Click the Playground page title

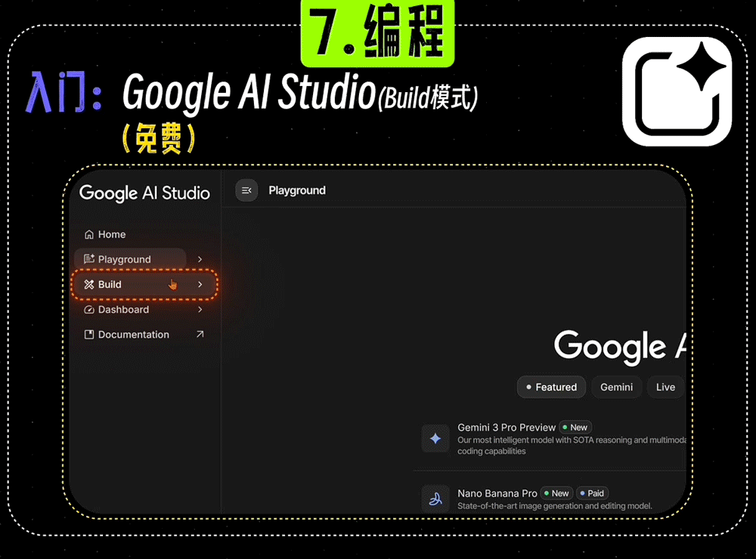coord(297,190)
